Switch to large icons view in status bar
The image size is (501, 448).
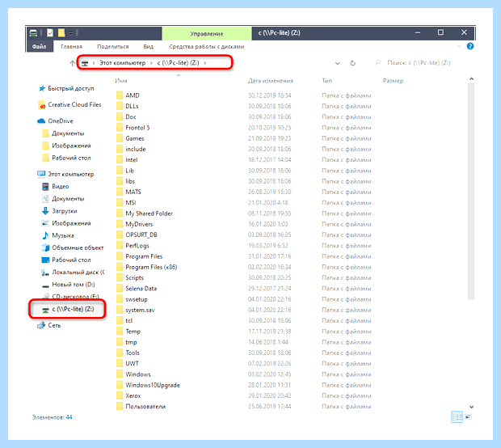pos(469,416)
